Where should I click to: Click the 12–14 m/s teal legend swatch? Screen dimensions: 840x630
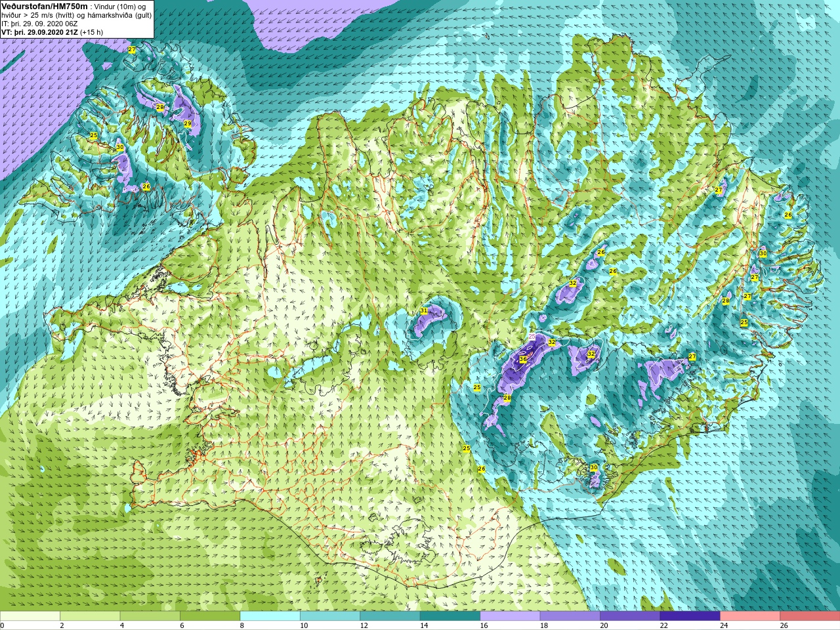[390, 616]
